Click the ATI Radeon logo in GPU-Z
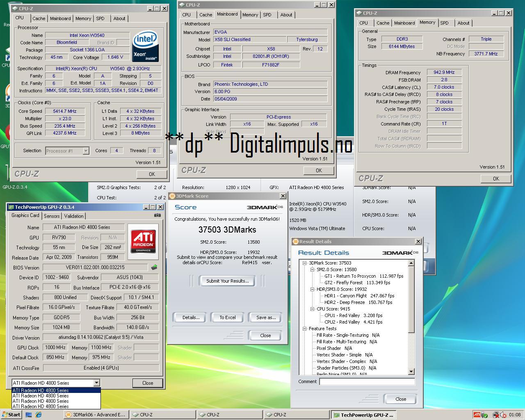The width and height of the screenshot is (525, 420). pyautogui.click(x=143, y=242)
